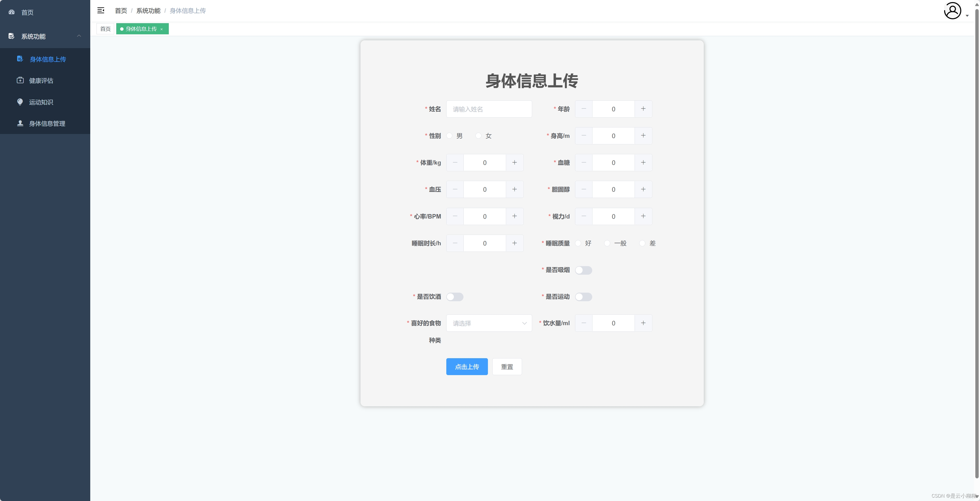Select the 男 gender radio button
The height and width of the screenshot is (501, 980).
450,136
